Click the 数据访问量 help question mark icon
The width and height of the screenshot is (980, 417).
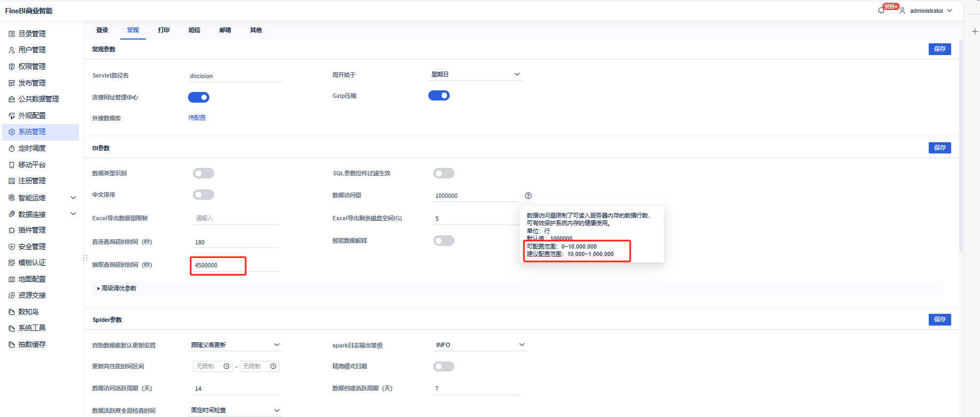[528, 196]
